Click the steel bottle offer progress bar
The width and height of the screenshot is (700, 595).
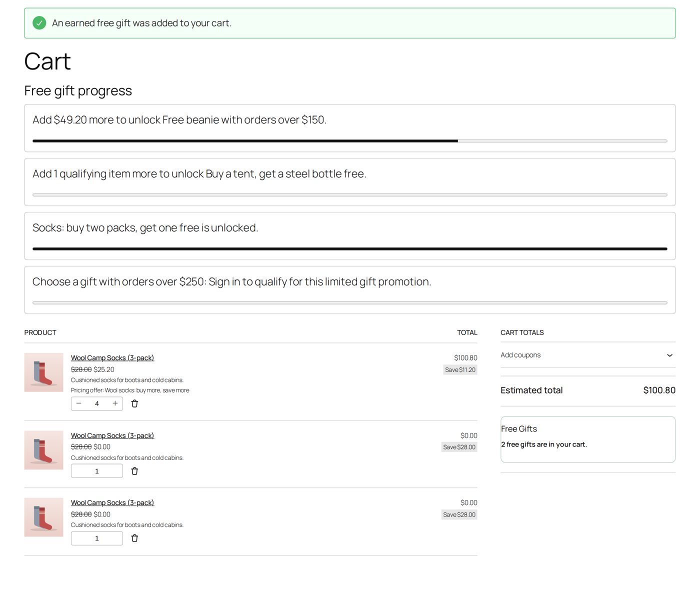350,195
